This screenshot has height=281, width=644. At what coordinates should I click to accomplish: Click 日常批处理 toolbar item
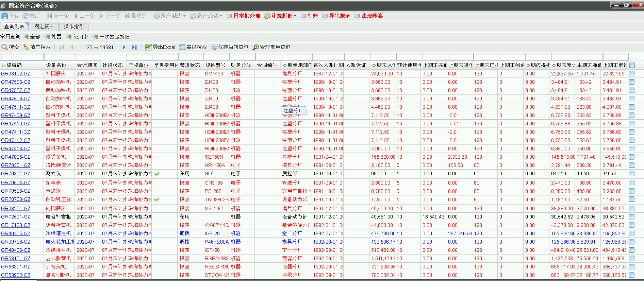(x=244, y=16)
